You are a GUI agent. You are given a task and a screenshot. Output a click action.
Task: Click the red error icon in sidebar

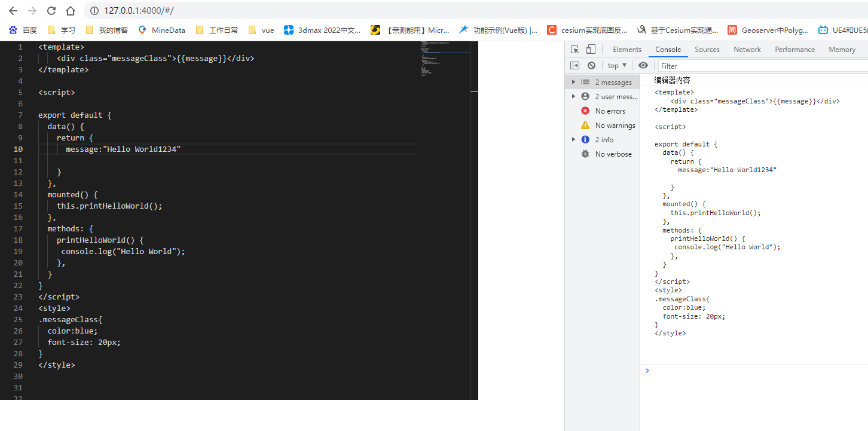pos(585,111)
